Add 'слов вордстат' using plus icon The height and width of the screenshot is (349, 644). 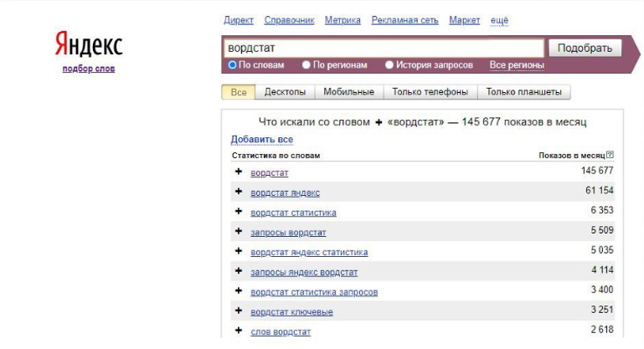[238, 330]
